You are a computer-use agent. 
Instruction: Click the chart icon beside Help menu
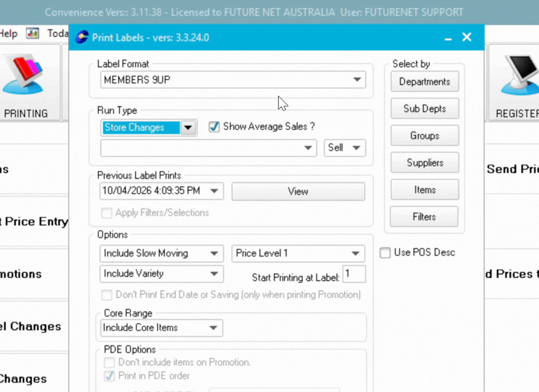pos(33,34)
